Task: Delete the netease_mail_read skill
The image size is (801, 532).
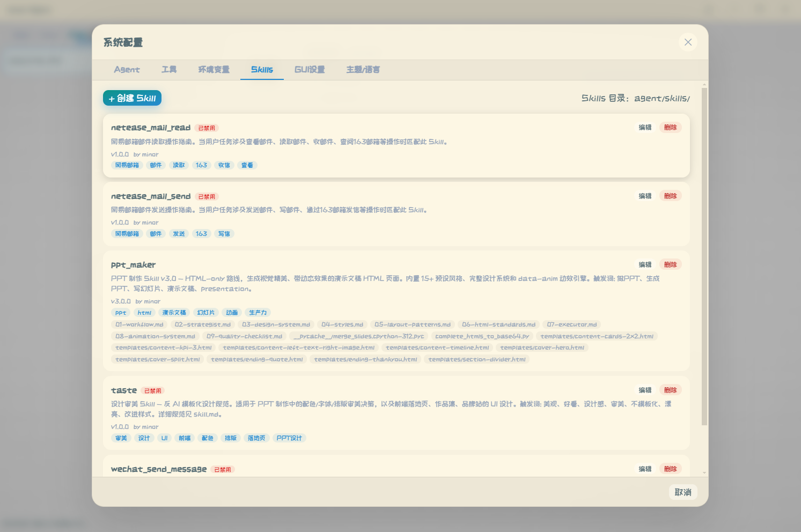Action: click(670, 128)
